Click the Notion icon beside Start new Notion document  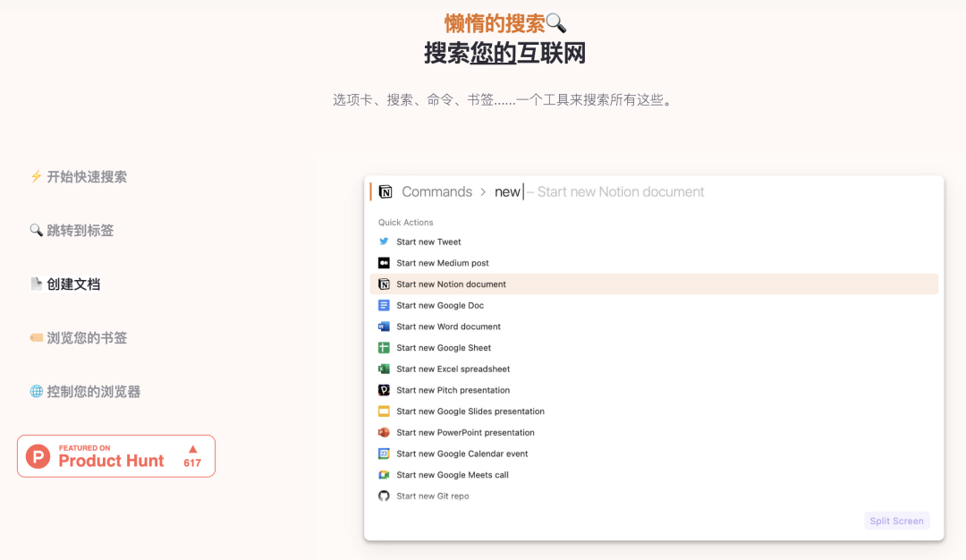pos(384,284)
